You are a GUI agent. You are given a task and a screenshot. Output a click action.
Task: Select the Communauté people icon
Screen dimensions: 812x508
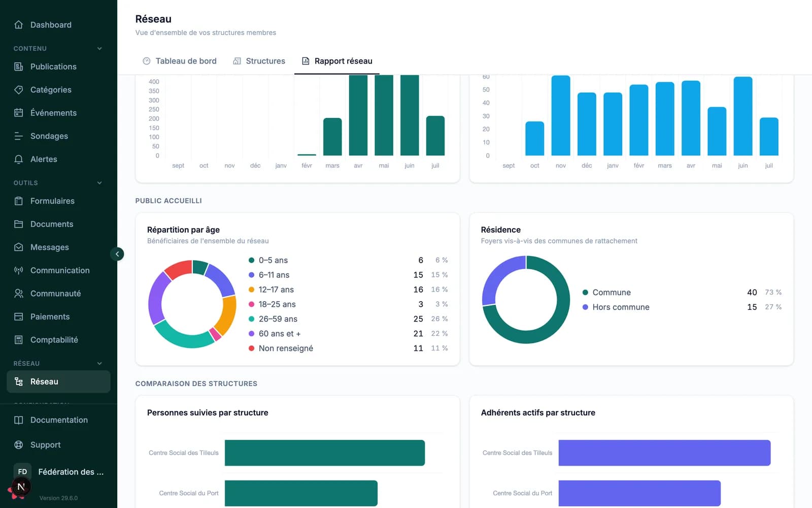click(19, 294)
